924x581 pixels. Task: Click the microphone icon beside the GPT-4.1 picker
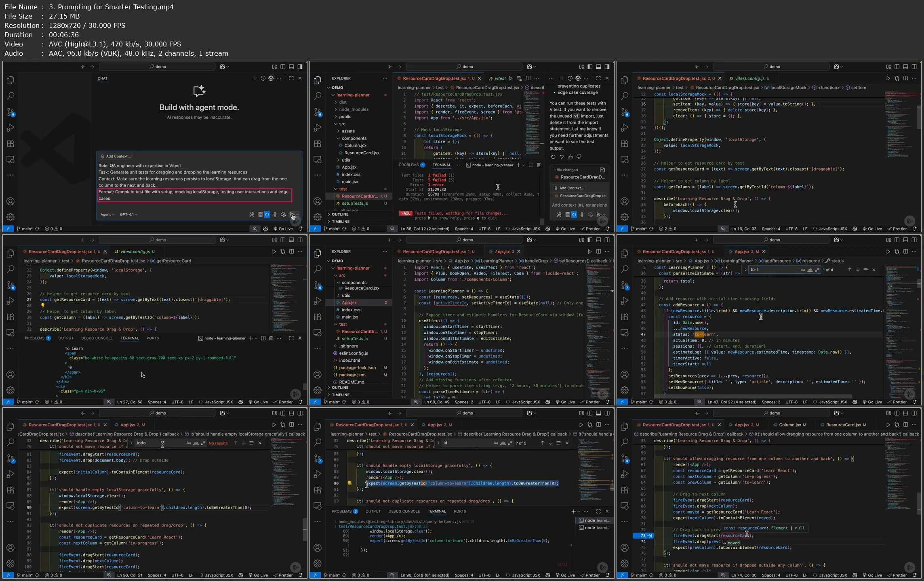275,214
